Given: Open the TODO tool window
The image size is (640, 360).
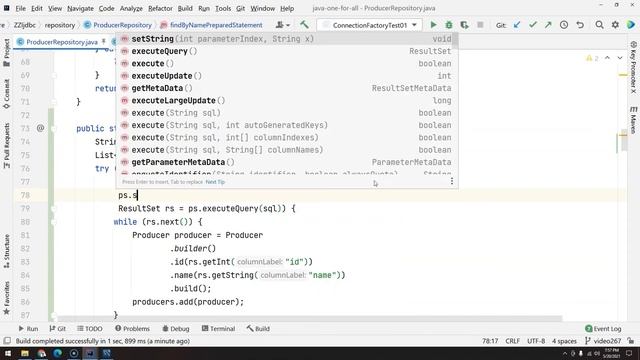Looking at the screenshot, I should 90,329.
